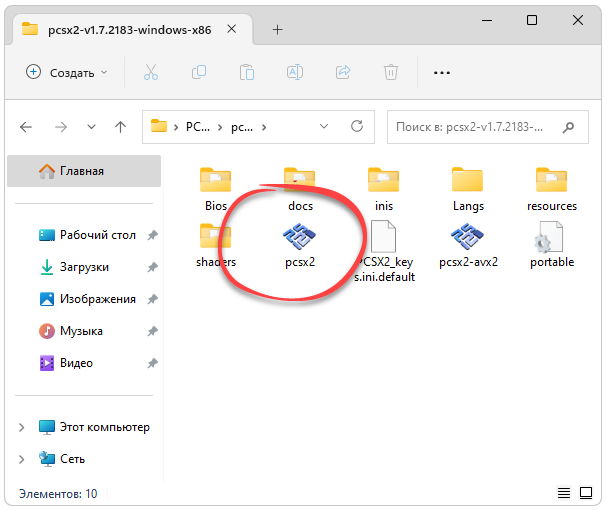Unpin Видео with pin icon
Viewport: 607px width, 510px height.
(x=153, y=363)
